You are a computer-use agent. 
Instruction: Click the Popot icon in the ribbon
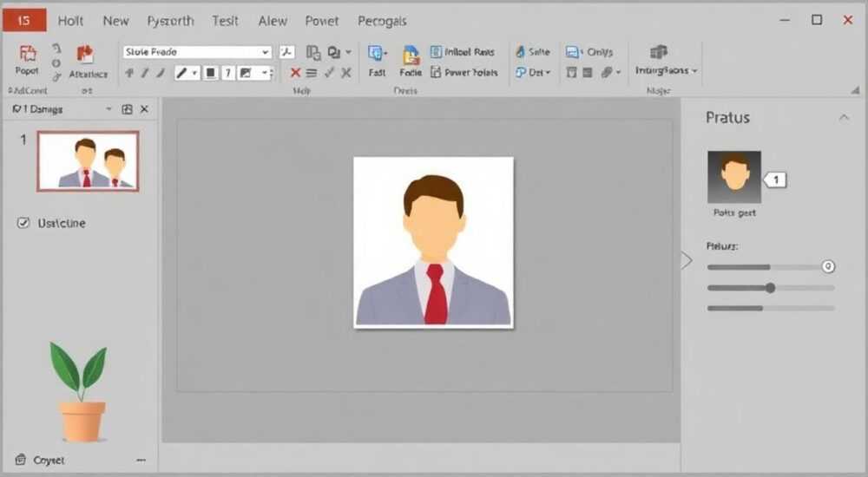click(x=27, y=54)
